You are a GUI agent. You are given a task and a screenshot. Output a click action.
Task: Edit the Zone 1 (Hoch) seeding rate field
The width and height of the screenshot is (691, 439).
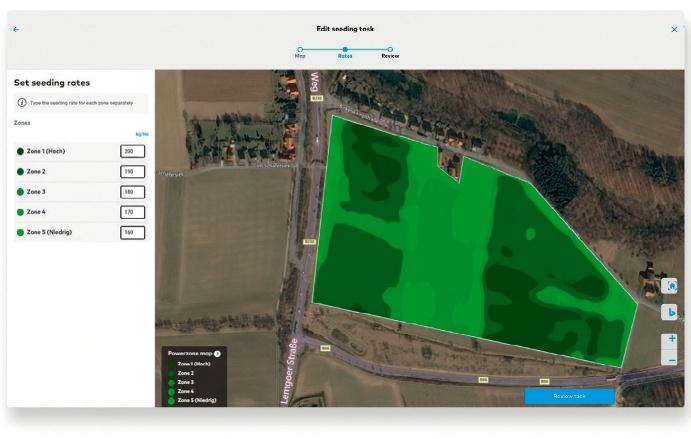click(x=132, y=151)
